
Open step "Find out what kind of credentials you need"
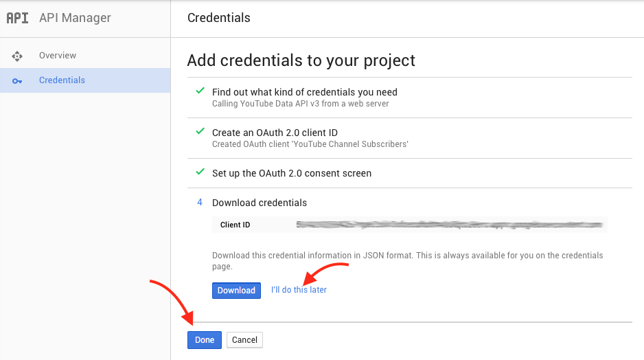305,92
